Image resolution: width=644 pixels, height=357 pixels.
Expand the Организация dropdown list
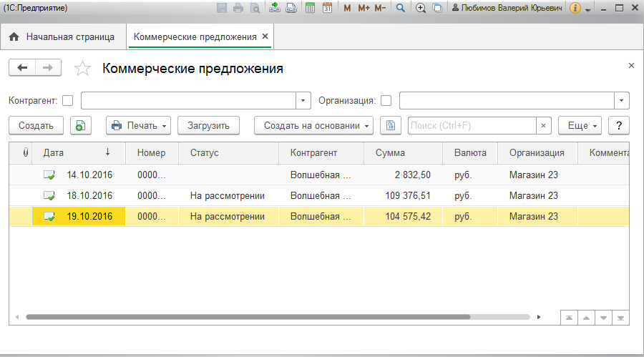tap(622, 100)
